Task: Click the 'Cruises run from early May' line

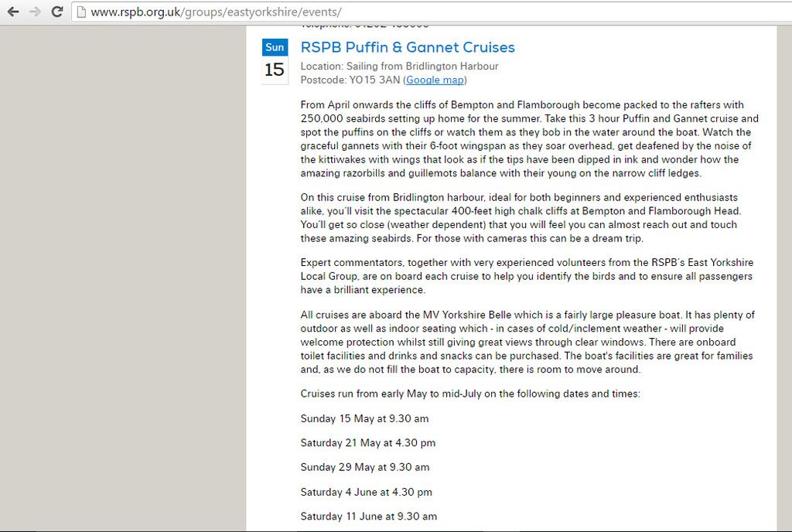Action: point(470,394)
